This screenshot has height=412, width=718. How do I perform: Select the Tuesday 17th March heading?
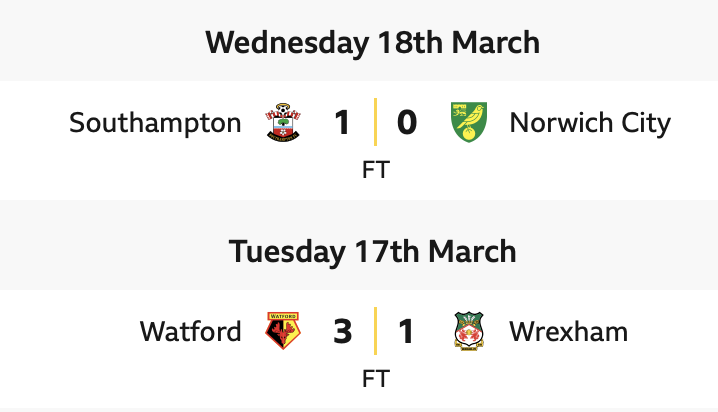tap(372, 251)
